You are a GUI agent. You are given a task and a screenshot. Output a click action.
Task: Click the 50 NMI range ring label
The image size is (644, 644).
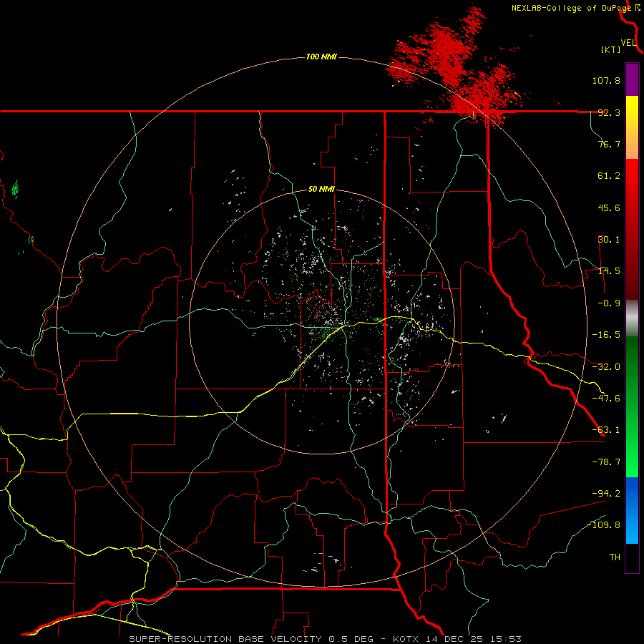(321, 189)
